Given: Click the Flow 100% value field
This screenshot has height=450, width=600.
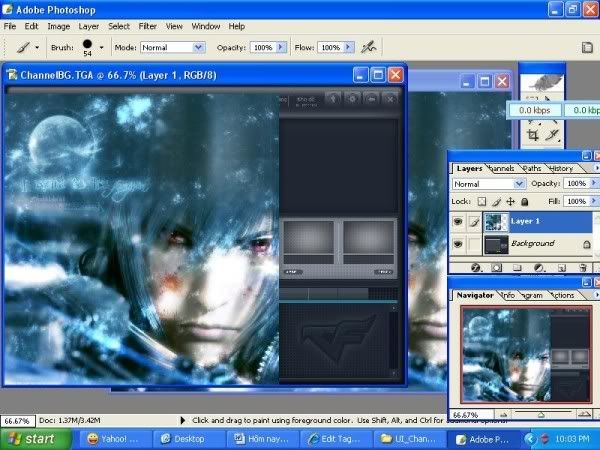Looking at the screenshot, I should click(x=331, y=47).
